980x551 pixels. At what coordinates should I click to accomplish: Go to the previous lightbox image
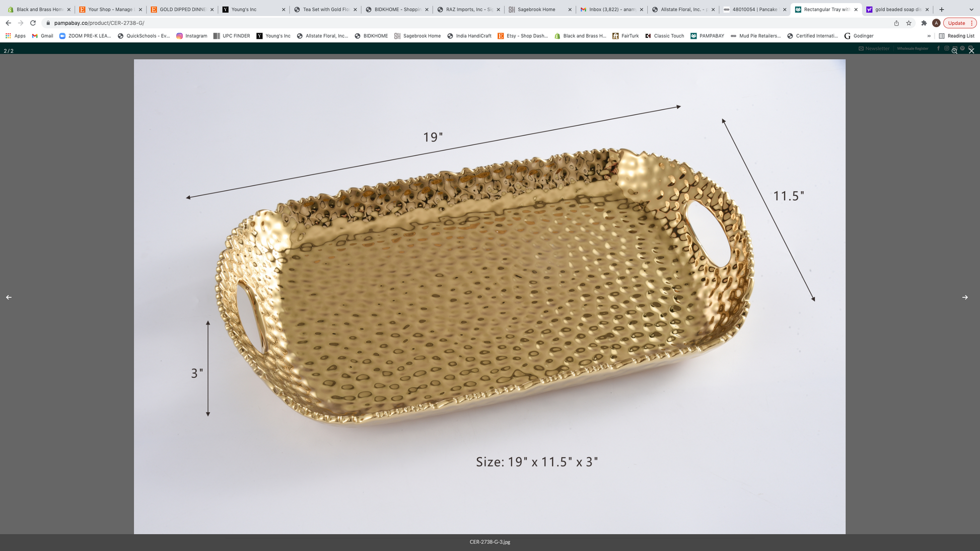click(9, 297)
